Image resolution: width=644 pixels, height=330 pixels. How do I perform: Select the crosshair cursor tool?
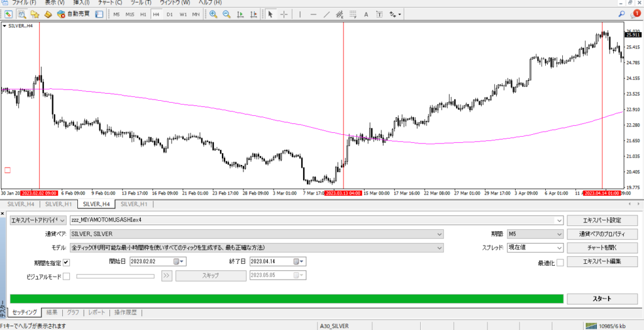tap(284, 14)
